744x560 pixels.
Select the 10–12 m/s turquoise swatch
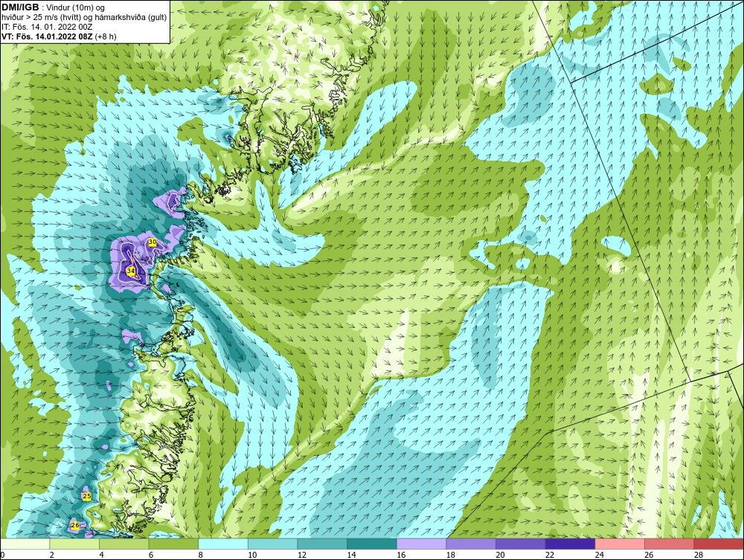[x=272, y=544]
